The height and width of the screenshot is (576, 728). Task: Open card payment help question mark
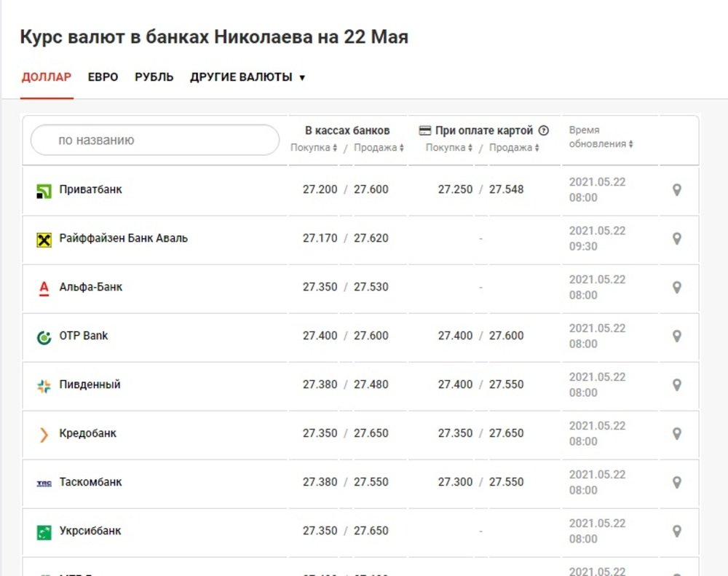(543, 130)
